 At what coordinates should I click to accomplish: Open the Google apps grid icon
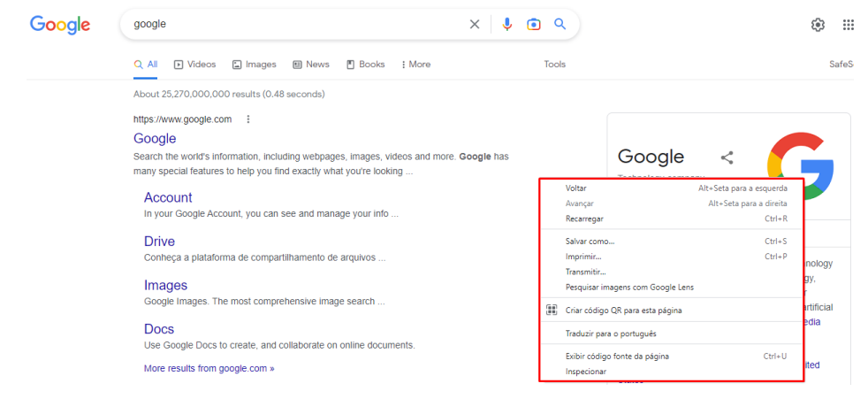848,25
